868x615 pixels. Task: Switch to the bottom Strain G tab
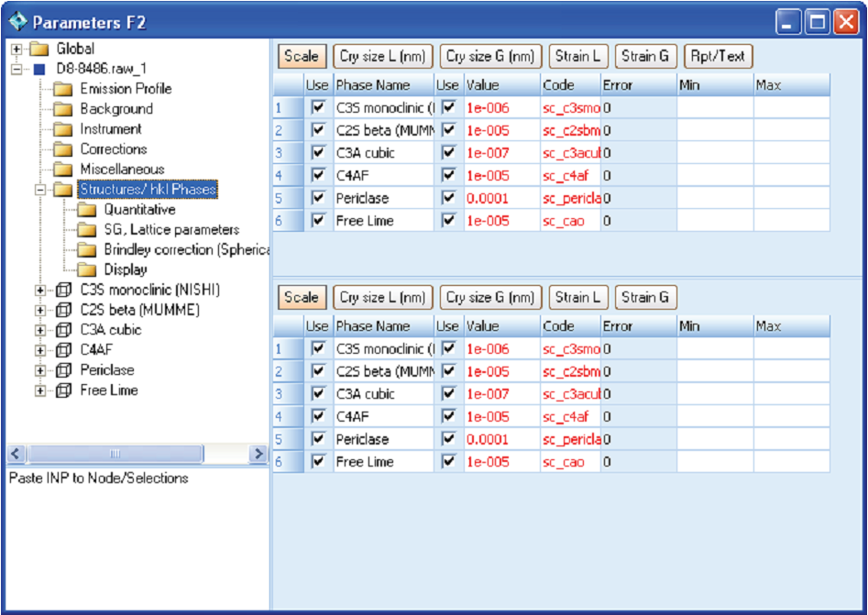pos(645,297)
